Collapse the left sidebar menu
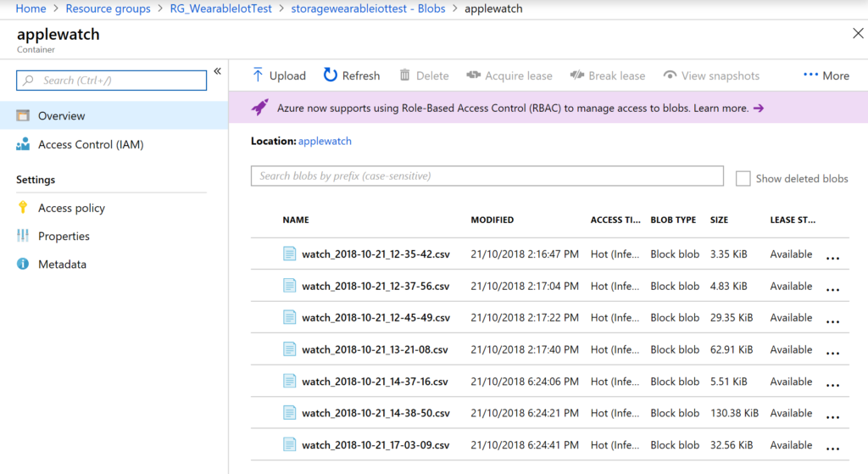The width and height of the screenshot is (868, 474). [x=217, y=71]
